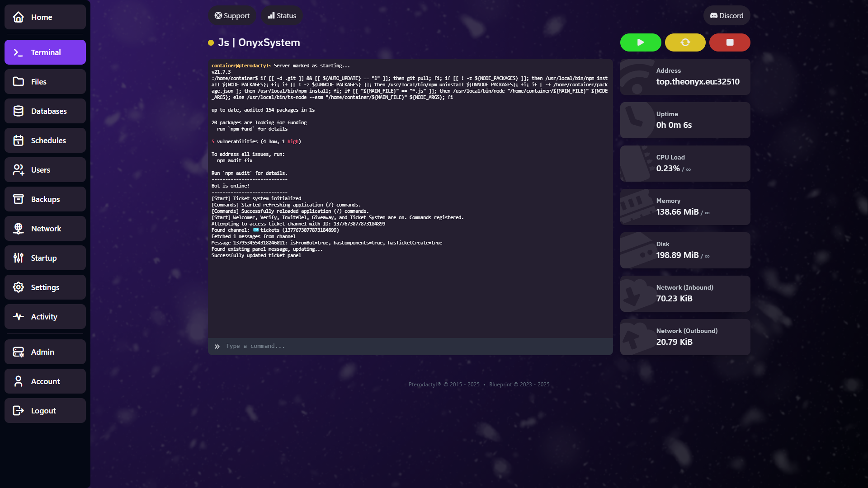Click the CPU Load 0.23% value
Image resolution: width=868 pixels, height=488 pixels.
[668, 169]
